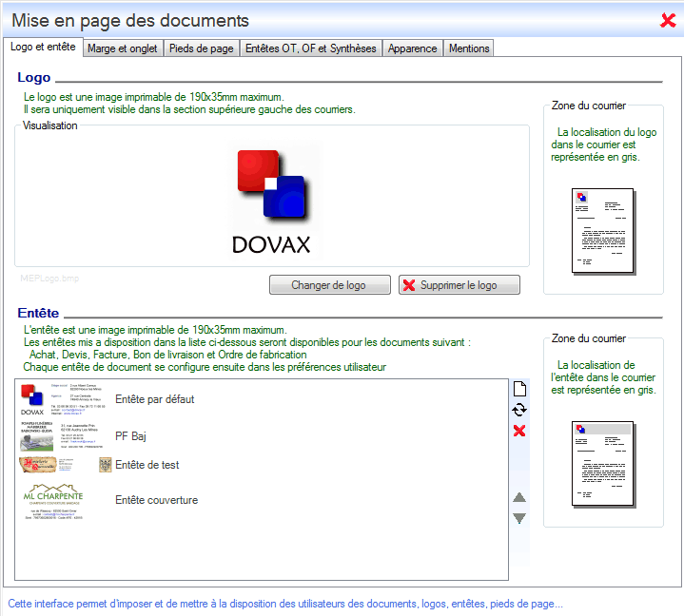Delete header with red X icon beside list
This screenshot has height=616, width=684.
[519, 431]
